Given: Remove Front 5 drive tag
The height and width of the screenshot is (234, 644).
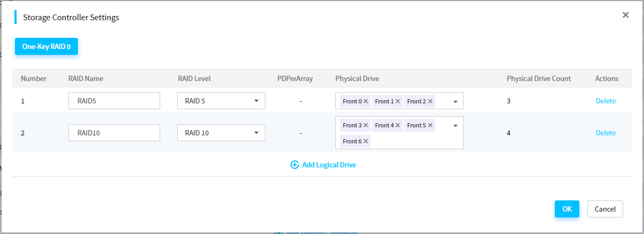Looking at the screenshot, I should 430,125.
